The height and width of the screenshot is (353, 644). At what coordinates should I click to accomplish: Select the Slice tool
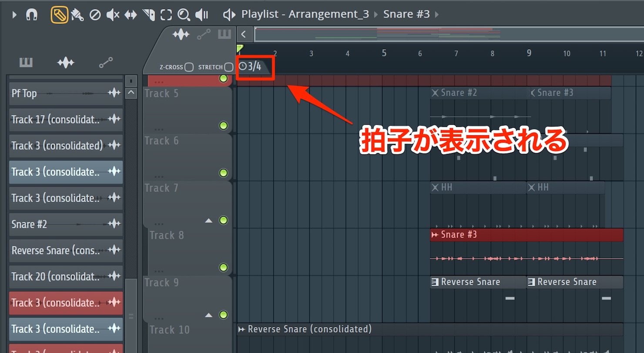point(148,15)
